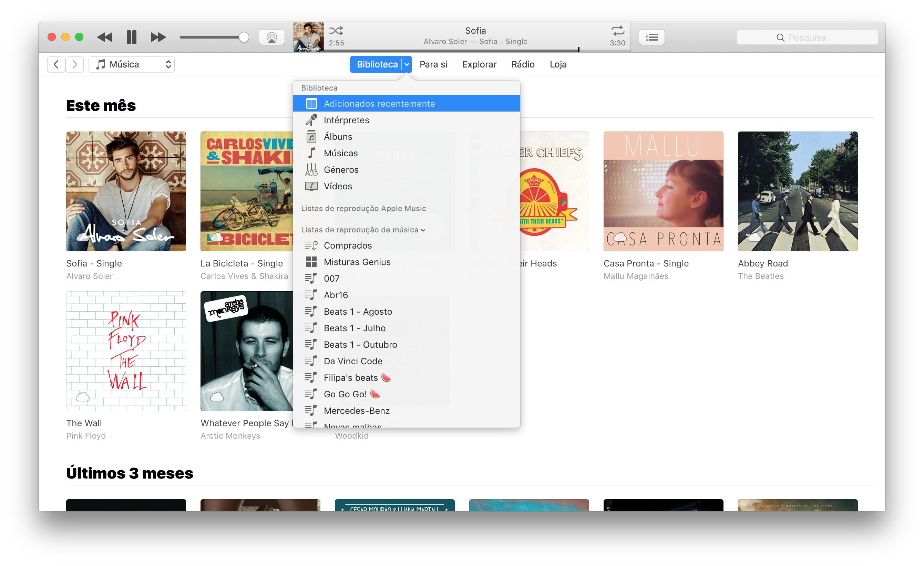This screenshot has height=566, width=924.
Task: Open the Vídeos library view
Action: click(338, 186)
